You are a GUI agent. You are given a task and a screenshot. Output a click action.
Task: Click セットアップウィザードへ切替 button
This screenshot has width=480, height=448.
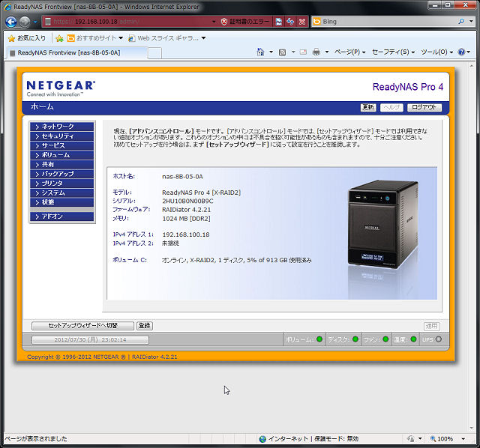[x=82, y=326]
